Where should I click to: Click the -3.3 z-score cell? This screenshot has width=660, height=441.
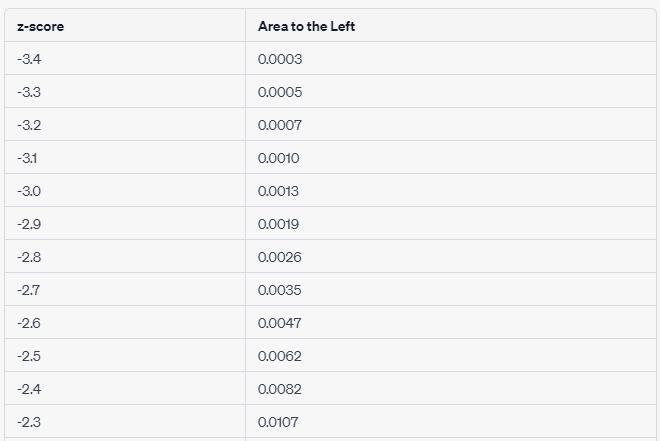(29, 92)
